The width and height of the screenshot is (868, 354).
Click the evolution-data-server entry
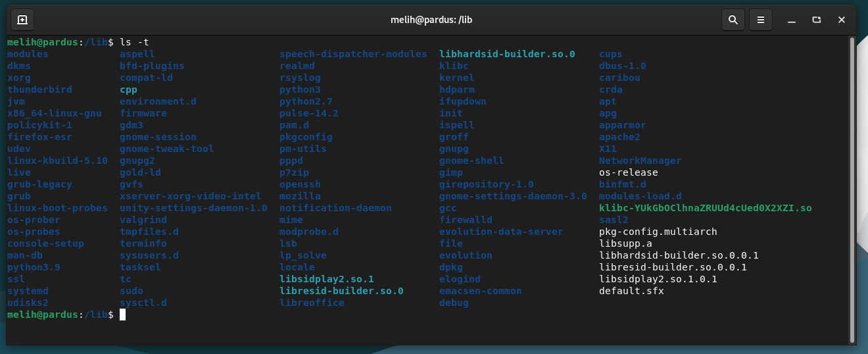(x=501, y=232)
